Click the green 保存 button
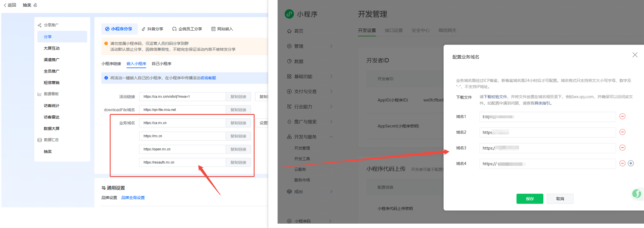This screenshot has height=228, width=644. 529,199
